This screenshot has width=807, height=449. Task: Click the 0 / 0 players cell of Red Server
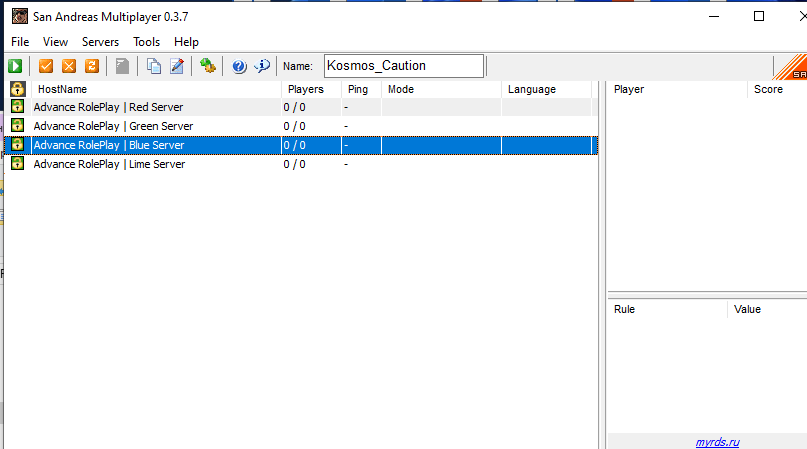pos(294,107)
